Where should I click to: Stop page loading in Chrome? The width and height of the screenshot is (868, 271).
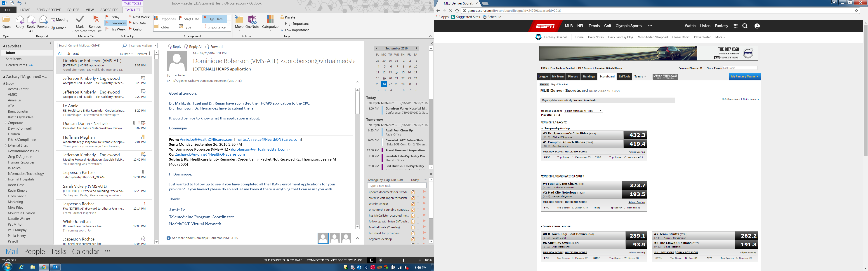tap(451, 11)
